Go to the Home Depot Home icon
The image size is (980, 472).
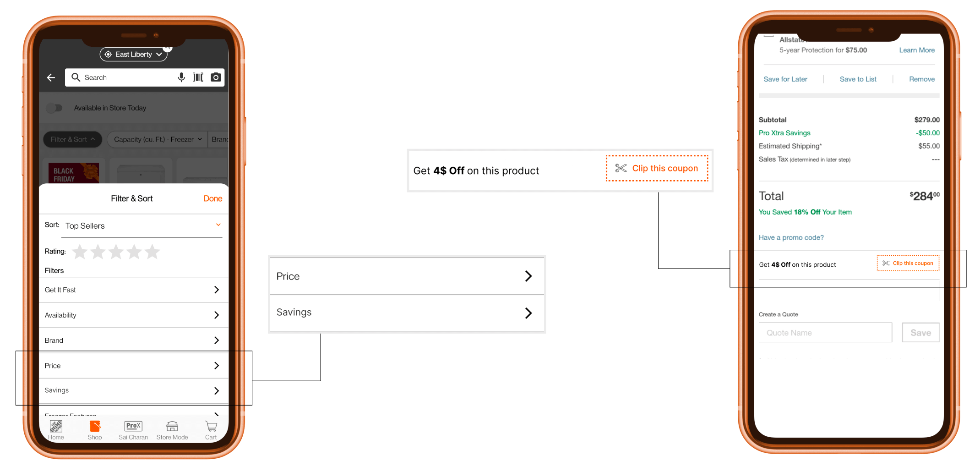coord(56,430)
